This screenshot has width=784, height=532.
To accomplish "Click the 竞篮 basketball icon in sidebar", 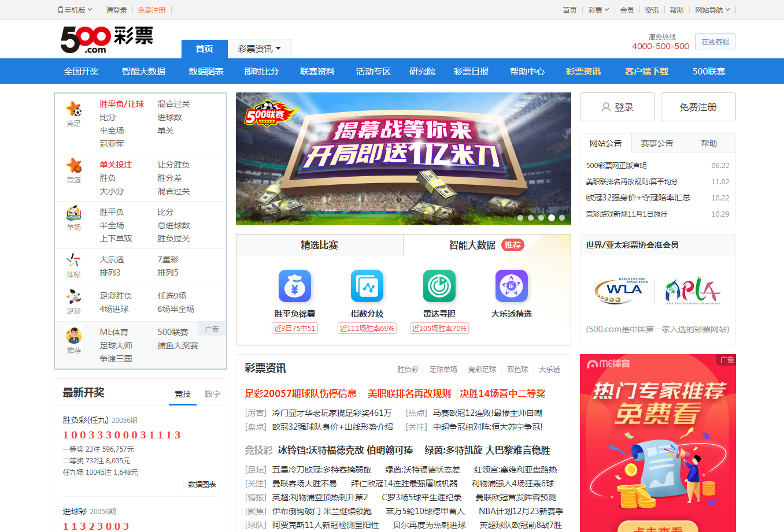I will 74,166.
